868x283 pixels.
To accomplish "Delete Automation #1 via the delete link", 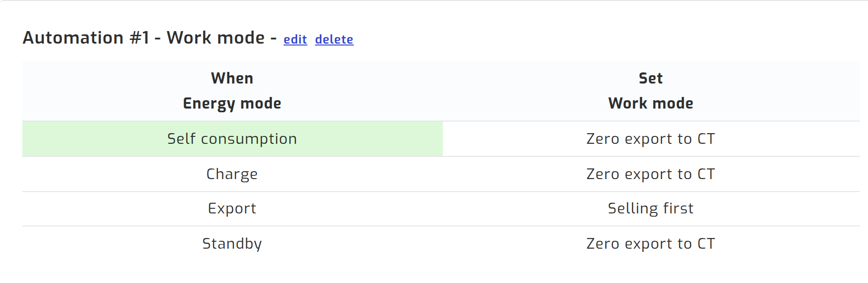I will [334, 39].
